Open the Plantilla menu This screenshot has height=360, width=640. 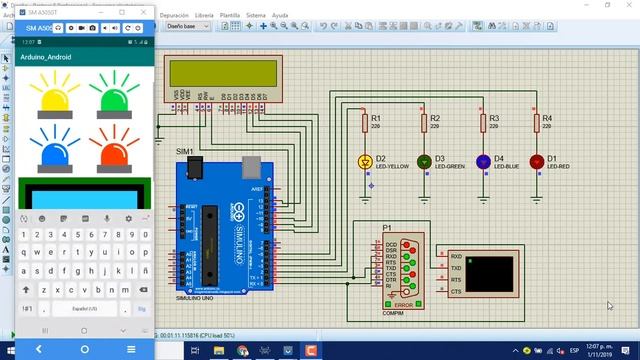230,15
